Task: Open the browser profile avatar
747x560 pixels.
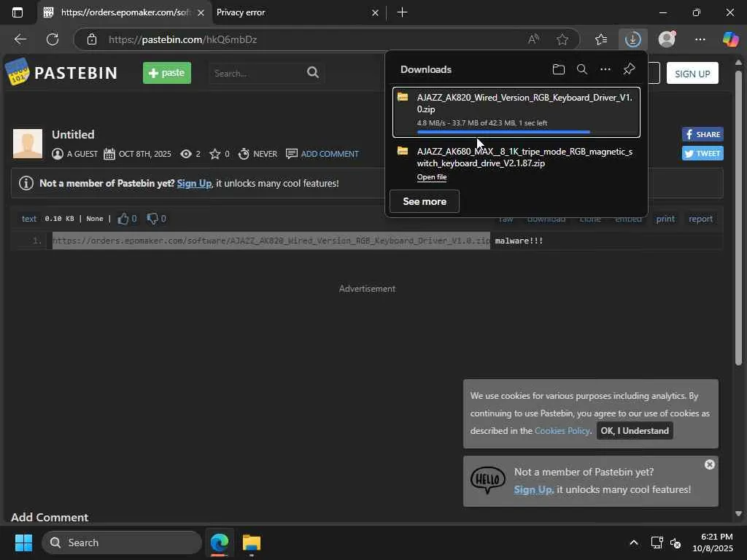Action: pos(667,39)
